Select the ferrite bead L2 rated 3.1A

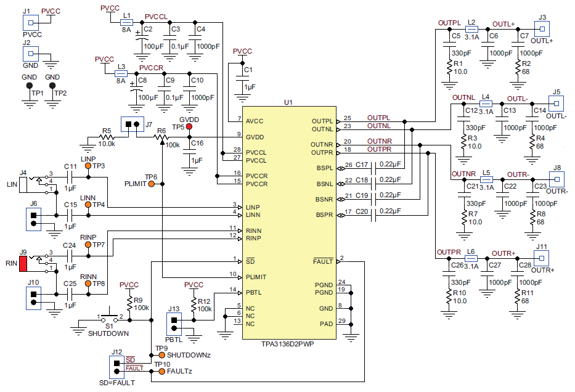tap(471, 27)
